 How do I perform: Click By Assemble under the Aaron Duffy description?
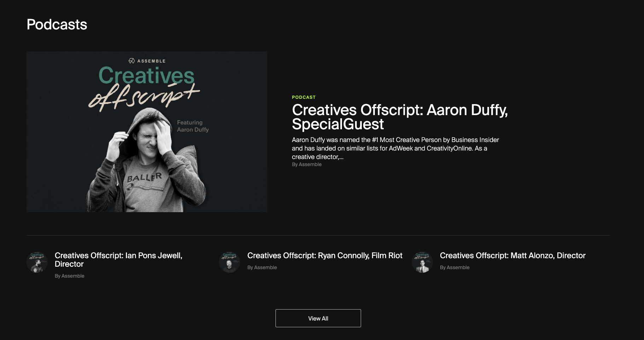(x=307, y=164)
